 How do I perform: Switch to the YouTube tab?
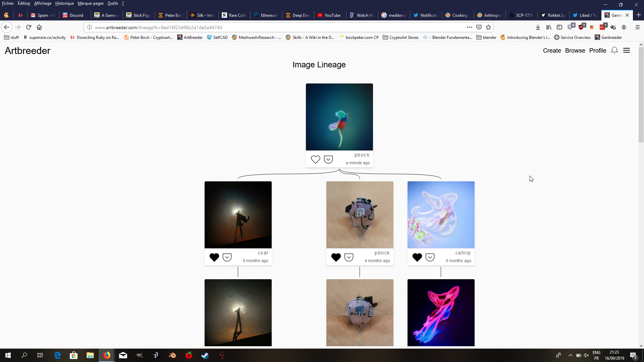click(x=329, y=15)
